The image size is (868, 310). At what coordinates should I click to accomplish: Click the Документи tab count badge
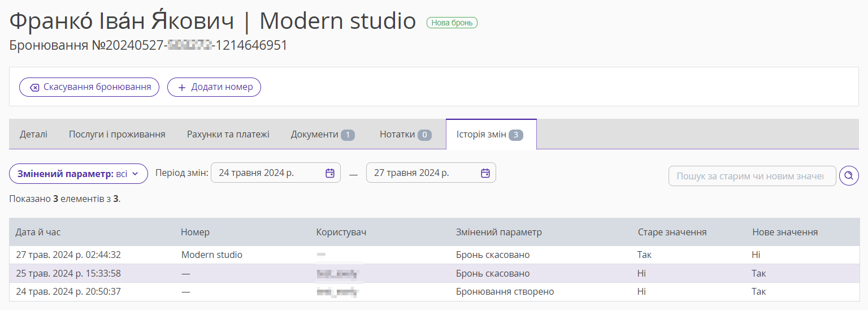(348, 135)
